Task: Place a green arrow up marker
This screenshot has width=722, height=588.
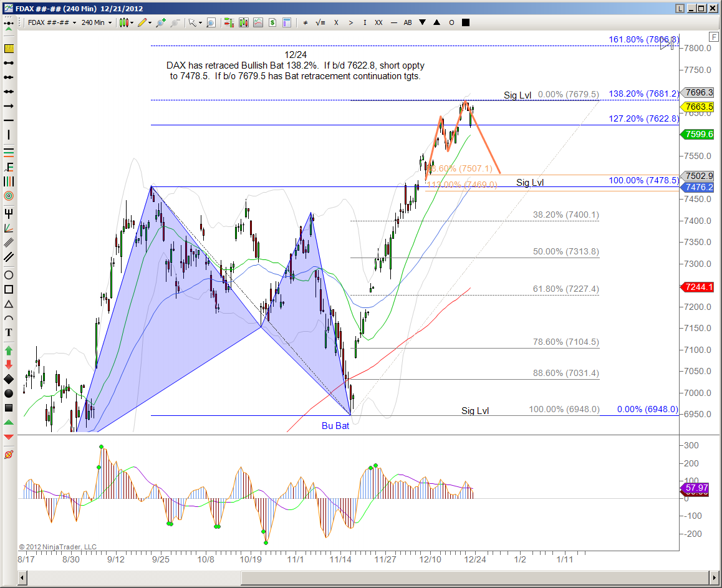Action: [x=9, y=349]
